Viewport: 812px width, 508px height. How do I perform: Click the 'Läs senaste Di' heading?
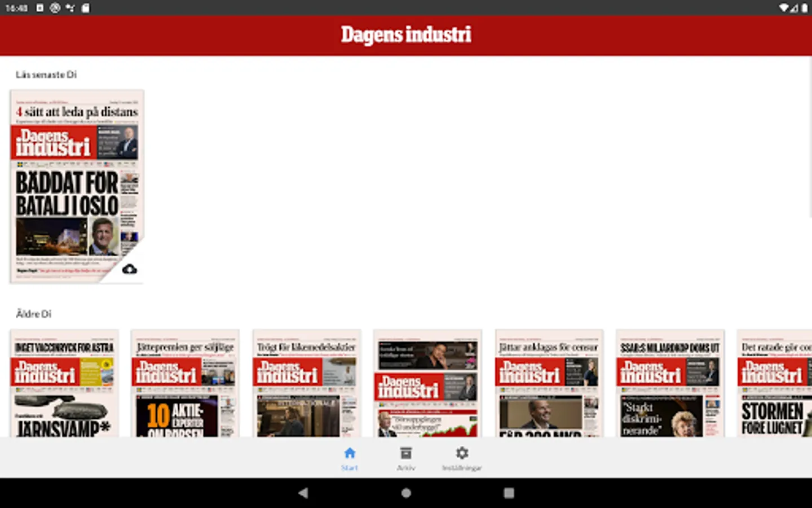tap(46, 75)
